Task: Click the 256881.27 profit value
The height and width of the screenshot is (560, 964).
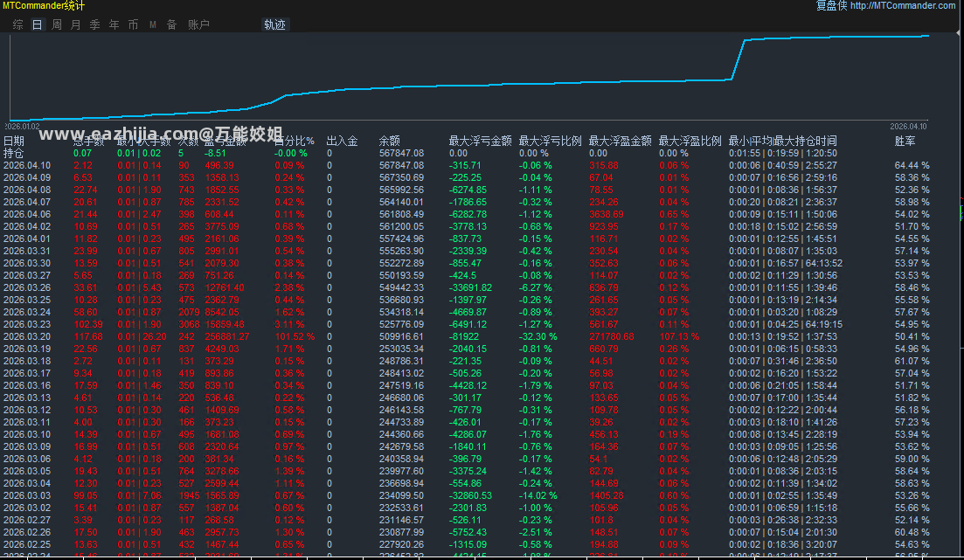Action: point(227,336)
